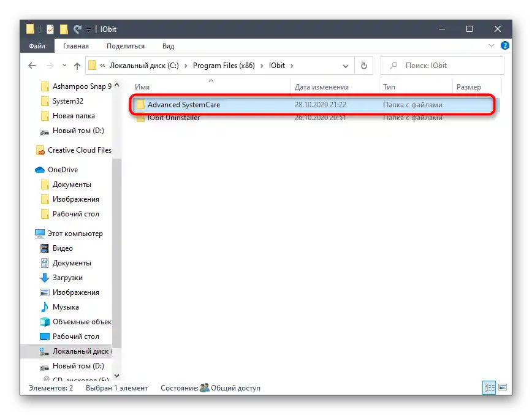Select Этот компьютер in navigation pane
Viewport: 532px width, 415px height.
75,234
